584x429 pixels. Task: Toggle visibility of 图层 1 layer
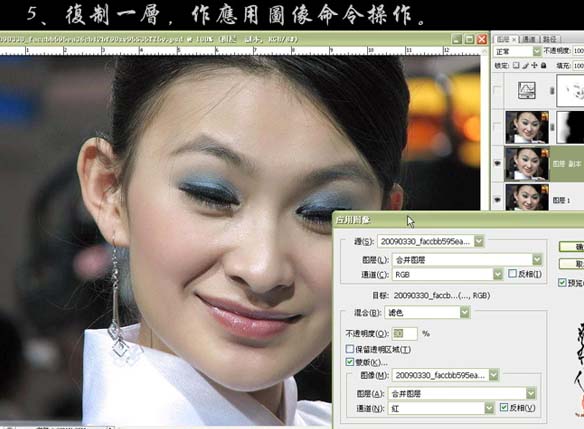(x=498, y=200)
